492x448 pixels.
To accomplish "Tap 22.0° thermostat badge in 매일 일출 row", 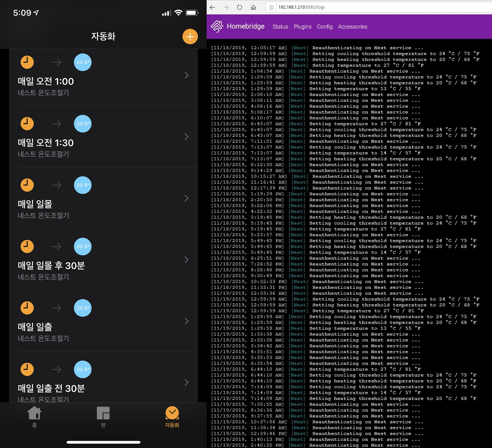I will (83, 308).
